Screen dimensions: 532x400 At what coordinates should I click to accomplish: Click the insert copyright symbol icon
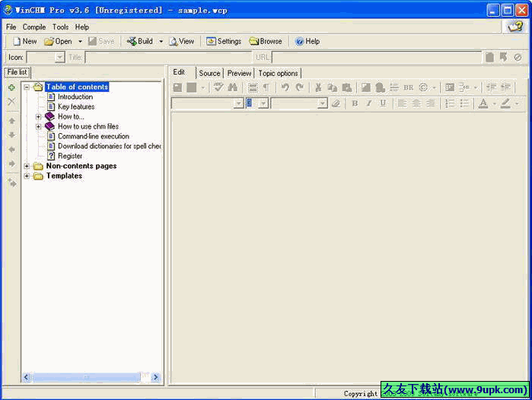(x=423, y=87)
